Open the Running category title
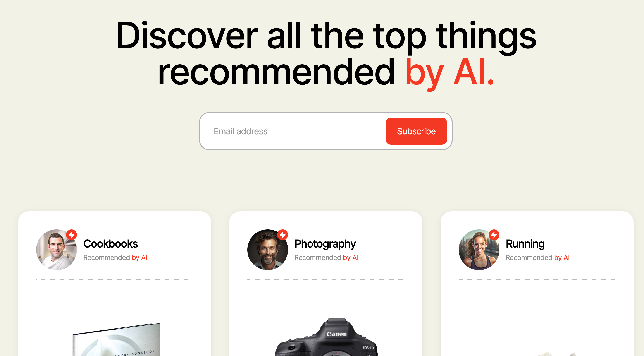This screenshot has height=356, width=644. tap(525, 244)
